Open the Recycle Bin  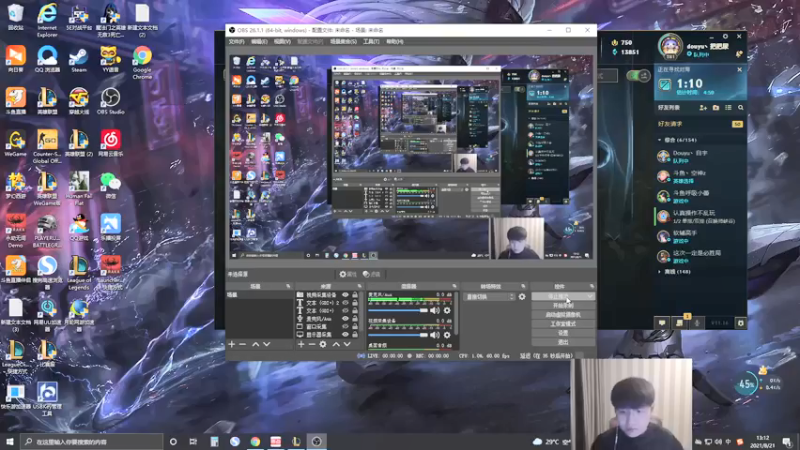click(15, 17)
